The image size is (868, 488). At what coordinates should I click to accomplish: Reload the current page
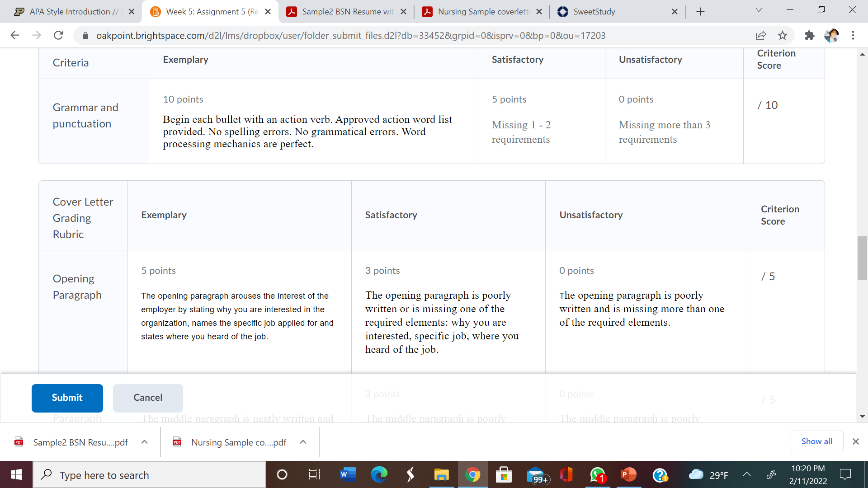58,35
